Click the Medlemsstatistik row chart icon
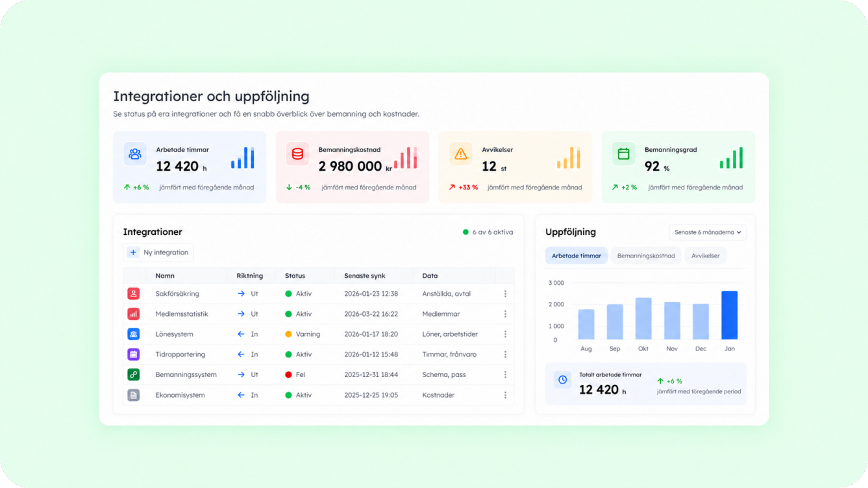Image resolution: width=868 pixels, height=488 pixels. pyautogui.click(x=133, y=314)
